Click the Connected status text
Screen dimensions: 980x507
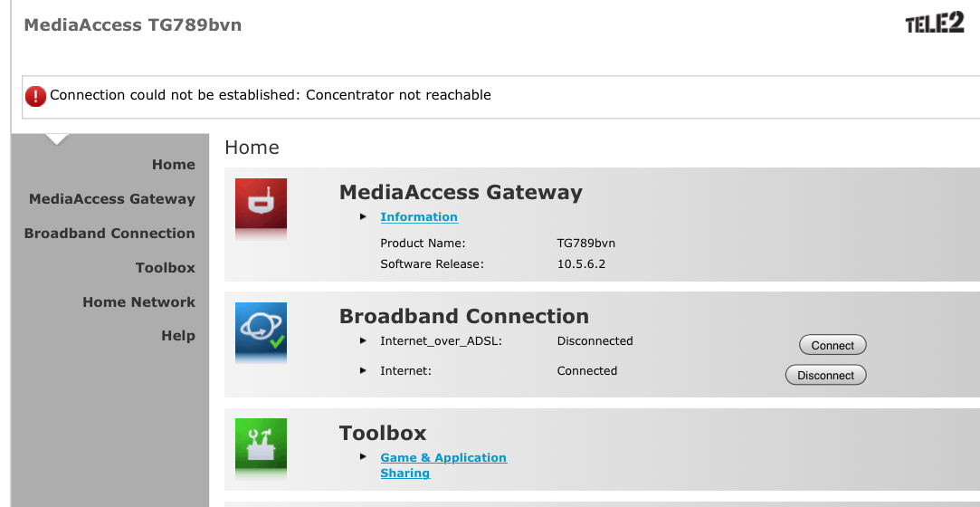point(587,370)
